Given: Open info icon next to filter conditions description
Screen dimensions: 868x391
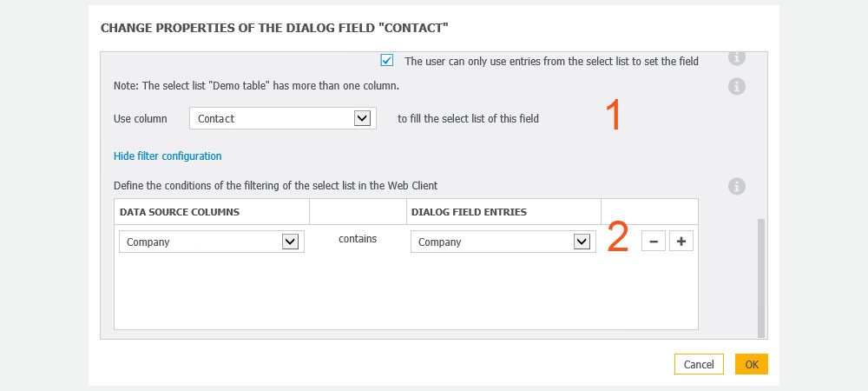Looking at the screenshot, I should point(736,186).
